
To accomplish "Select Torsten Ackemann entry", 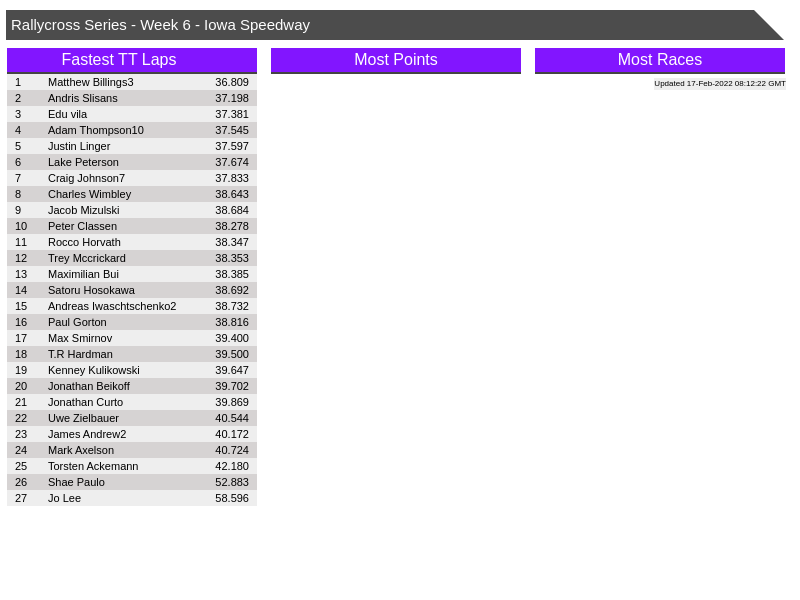I will (93, 466).
